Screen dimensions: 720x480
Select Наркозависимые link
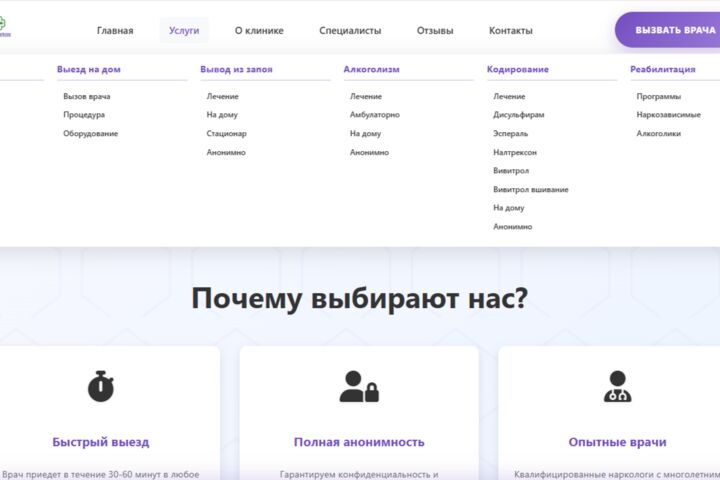pos(668,115)
